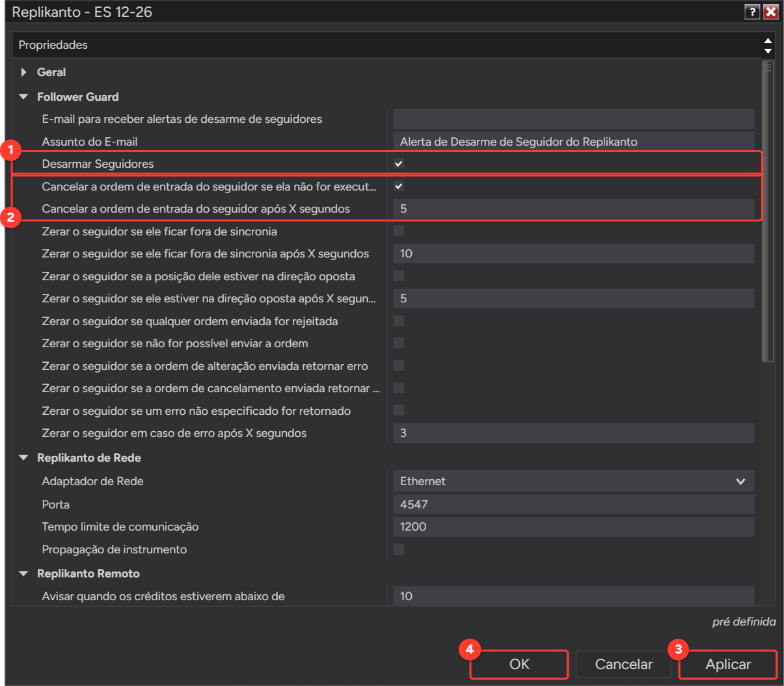
Task: Close the Replikanto properties window
Action: [771, 12]
